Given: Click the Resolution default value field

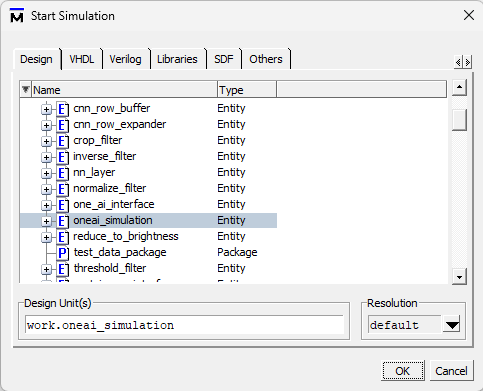Looking at the screenshot, I should coord(405,325).
